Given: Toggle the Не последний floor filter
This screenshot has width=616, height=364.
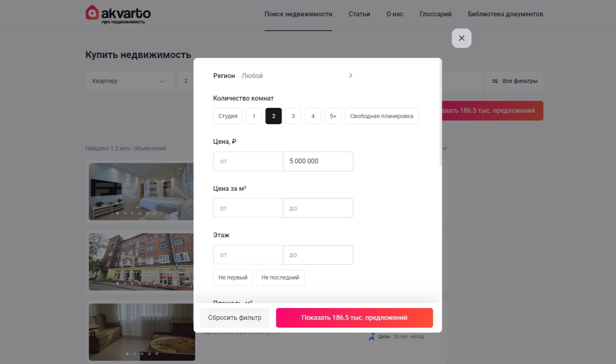Looking at the screenshot, I should point(280,277).
